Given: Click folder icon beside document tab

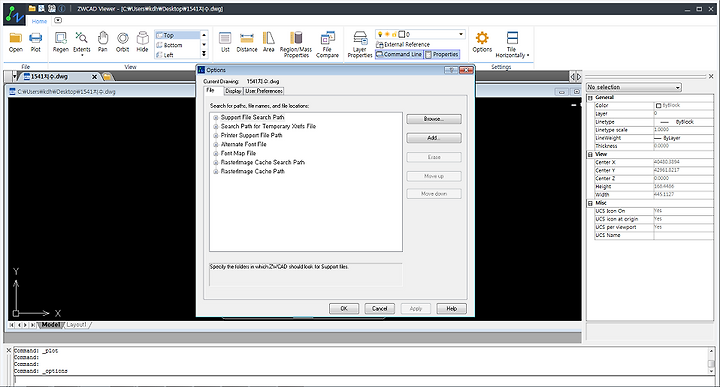Looking at the screenshot, I should coord(107,77).
